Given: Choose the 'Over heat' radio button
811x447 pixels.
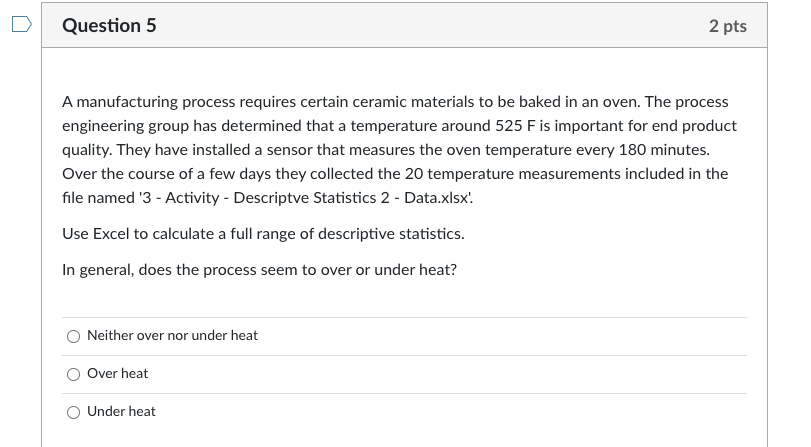Looking at the screenshot, I should 73,374.
